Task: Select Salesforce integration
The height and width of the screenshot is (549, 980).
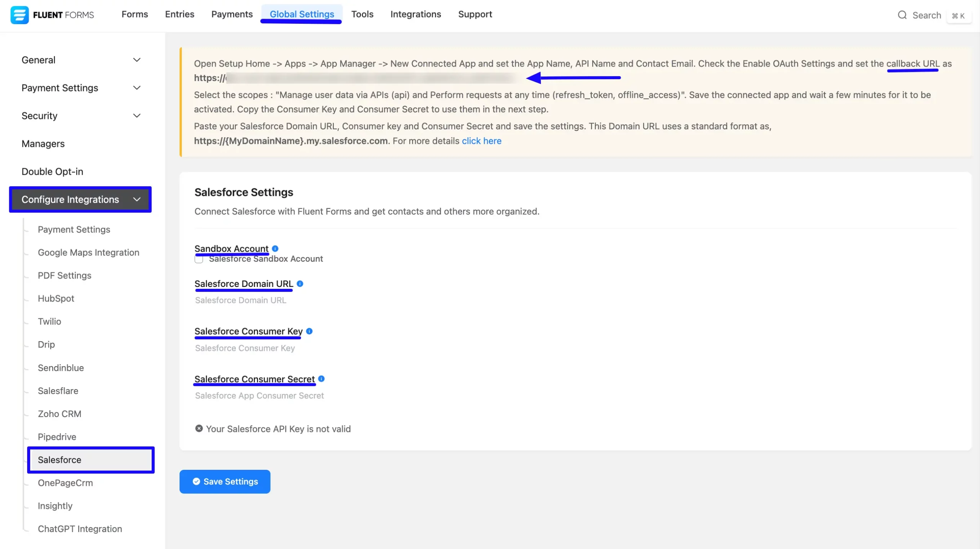Action: [91, 460]
